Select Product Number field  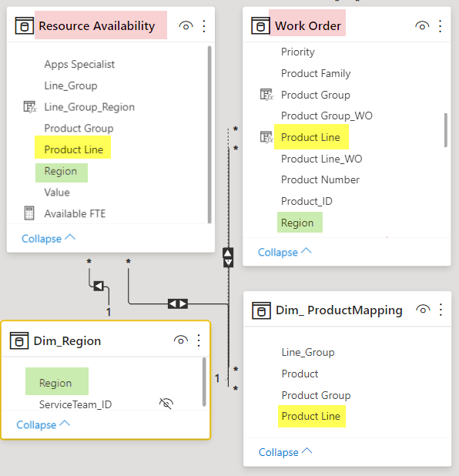[320, 179]
